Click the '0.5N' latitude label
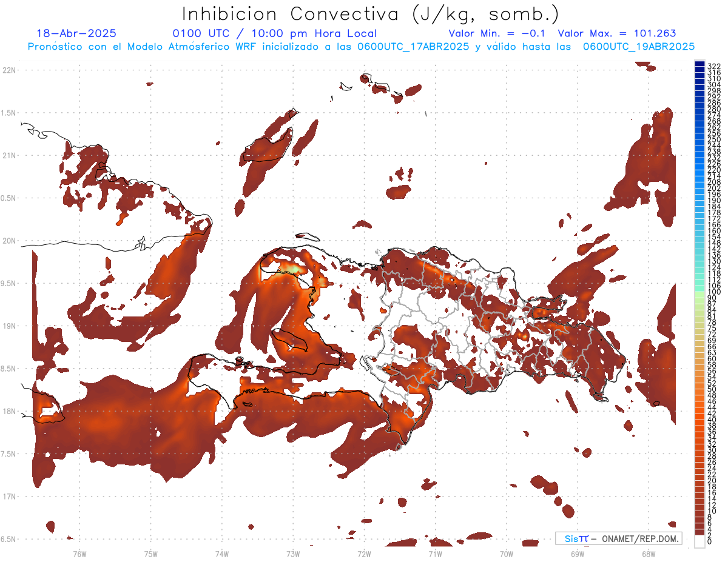 coord(8,198)
